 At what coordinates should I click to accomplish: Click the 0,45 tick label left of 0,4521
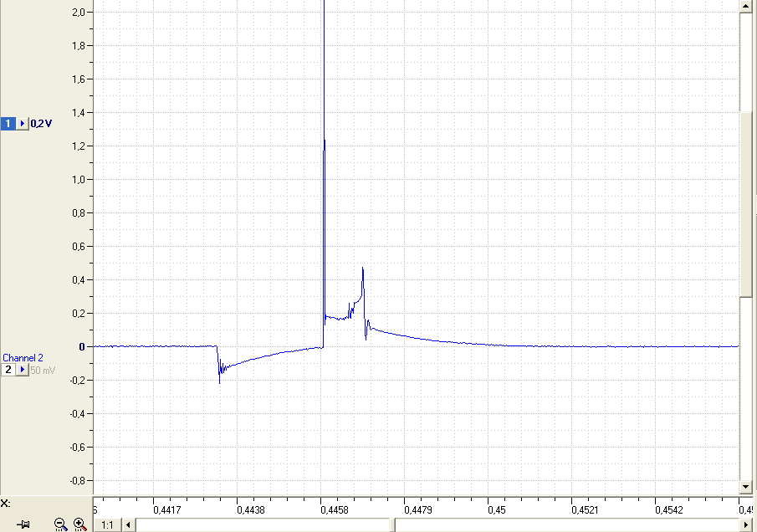[497, 509]
